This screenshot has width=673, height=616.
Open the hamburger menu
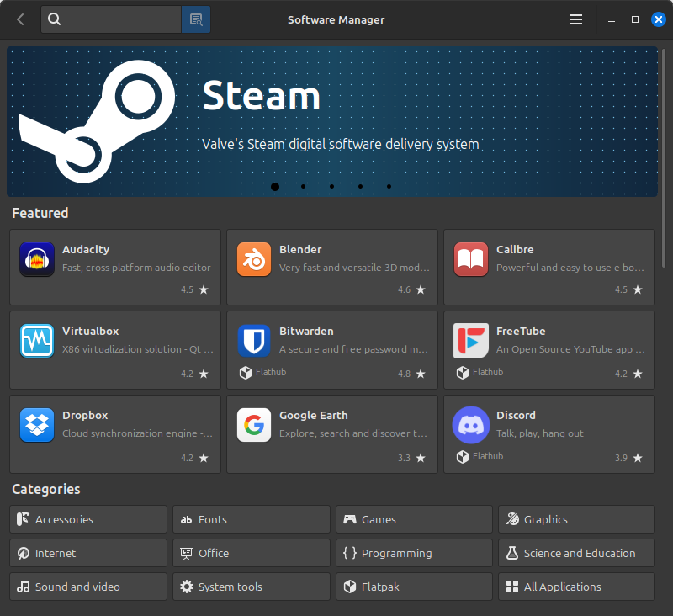click(576, 19)
